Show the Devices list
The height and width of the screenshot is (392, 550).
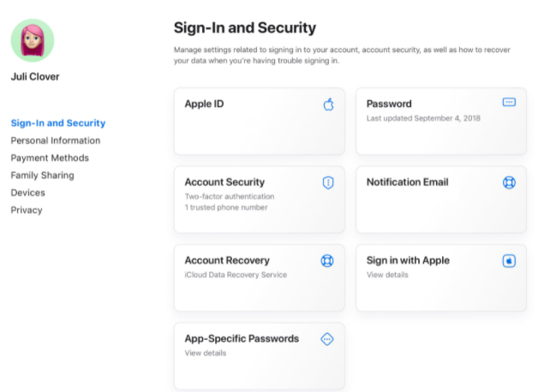(x=27, y=193)
